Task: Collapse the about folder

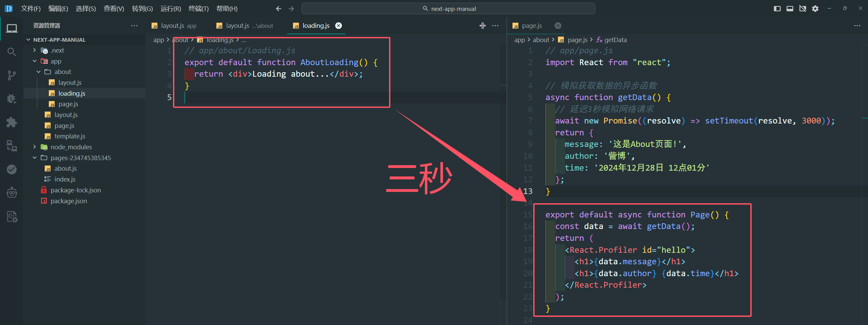Action: 38,72
